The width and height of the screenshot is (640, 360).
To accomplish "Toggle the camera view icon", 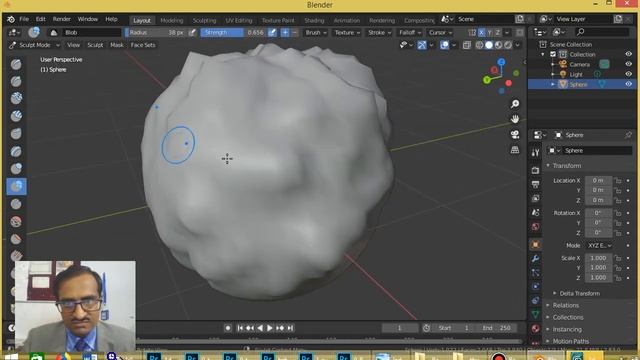I will (515, 135).
